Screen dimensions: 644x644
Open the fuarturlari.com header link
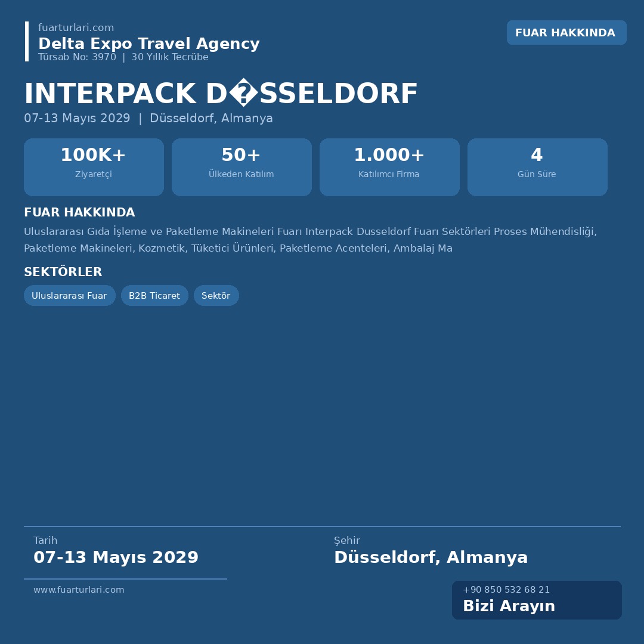(76, 27)
